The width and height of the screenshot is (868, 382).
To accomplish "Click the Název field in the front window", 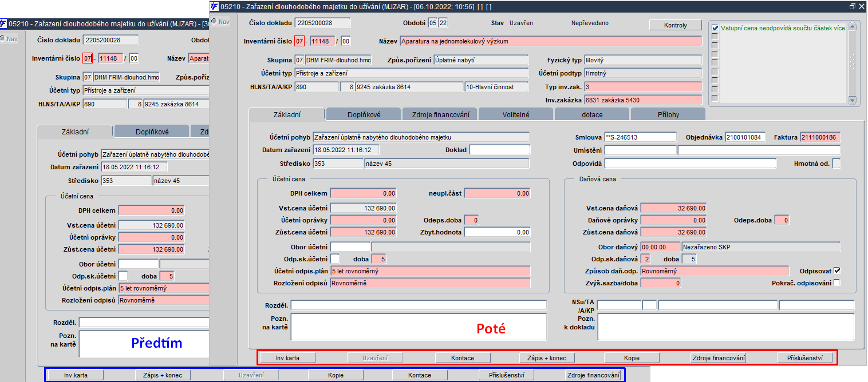I will coord(551,41).
